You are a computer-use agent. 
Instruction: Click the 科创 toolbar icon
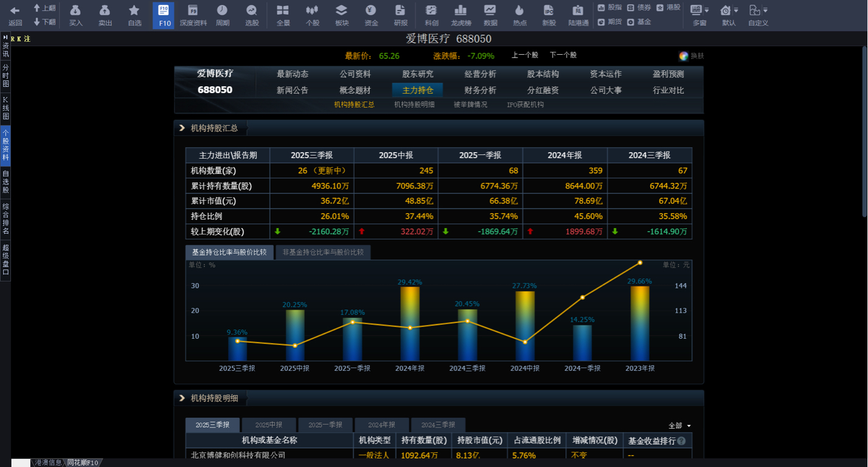[431, 10]
